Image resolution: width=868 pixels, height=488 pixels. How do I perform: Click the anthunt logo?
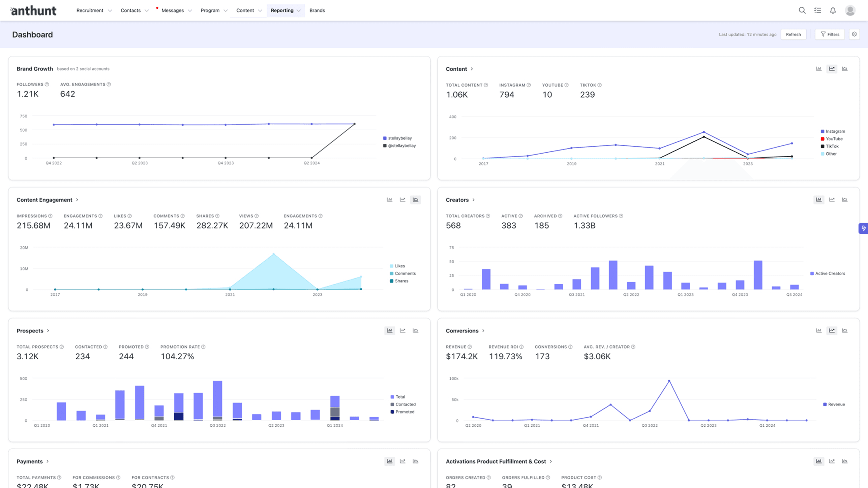[33, 10]
